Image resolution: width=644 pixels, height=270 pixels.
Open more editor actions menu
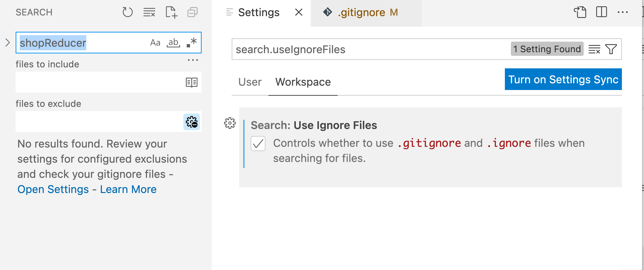[623, 12]
